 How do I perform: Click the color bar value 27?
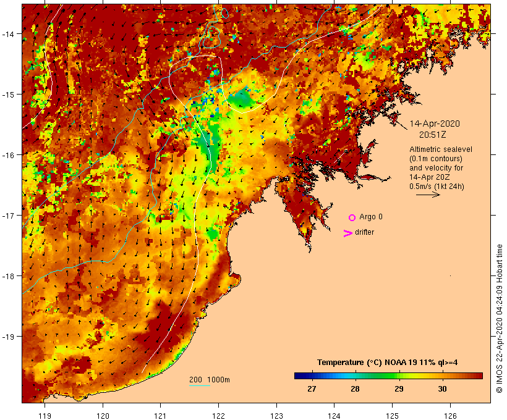tap(312, 388)
